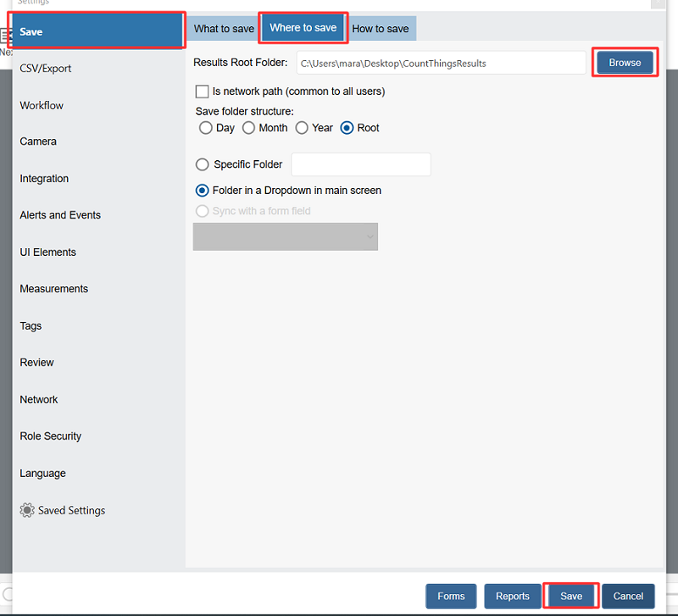This screenshot has width=678, height=616.
Task: Go to the Role Security settings section
Action: pyautogui.click(x=51, y=436)
